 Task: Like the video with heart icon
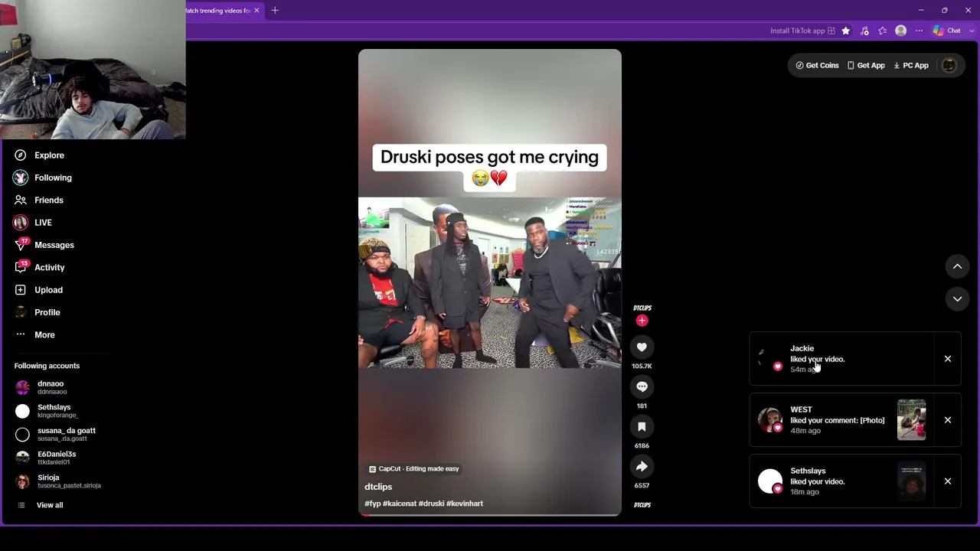[x=642, y=347]
